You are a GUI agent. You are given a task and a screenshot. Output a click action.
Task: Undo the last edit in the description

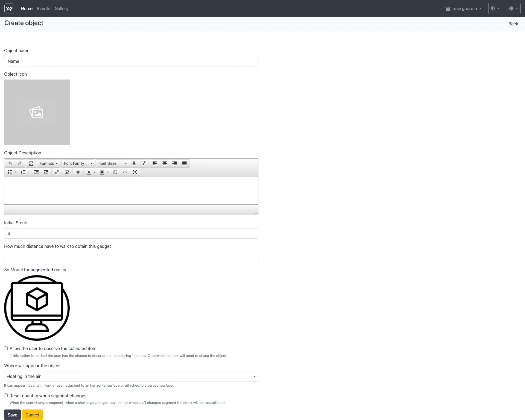coord(10,163)
